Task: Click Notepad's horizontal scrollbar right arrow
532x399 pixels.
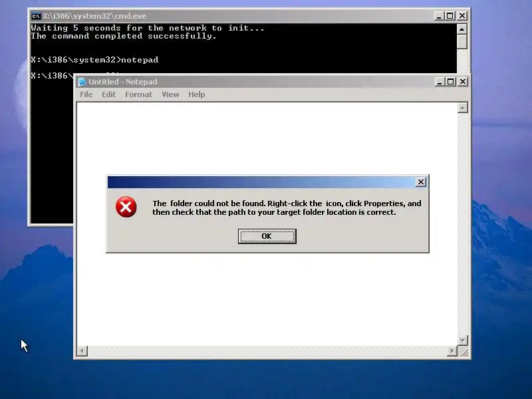Action: 452,351
